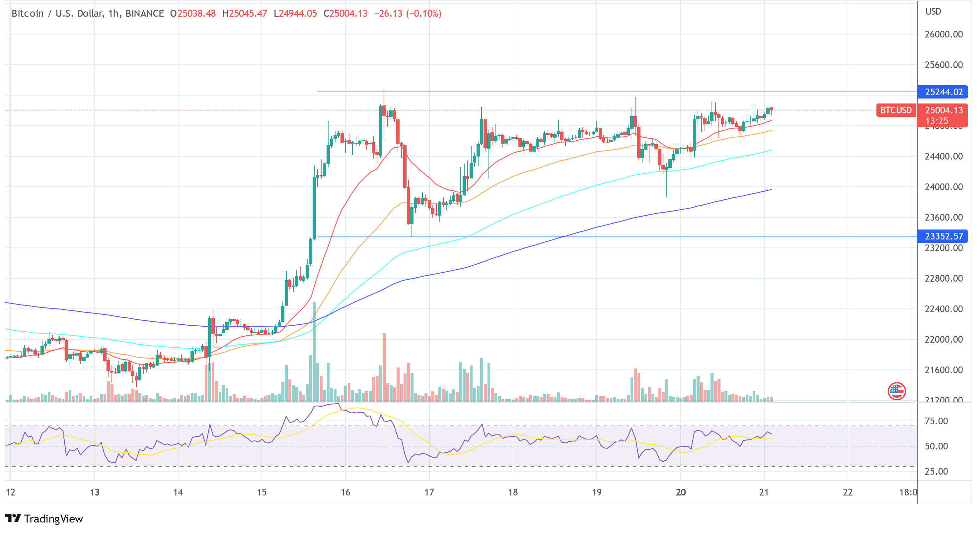The image size is (980, 533).
Task: Click the 24000.00 price axis label
Action: click(944, 187)
